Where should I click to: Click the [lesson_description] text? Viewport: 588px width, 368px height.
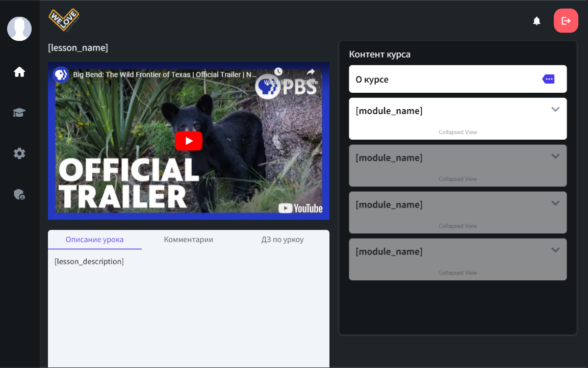89,261
